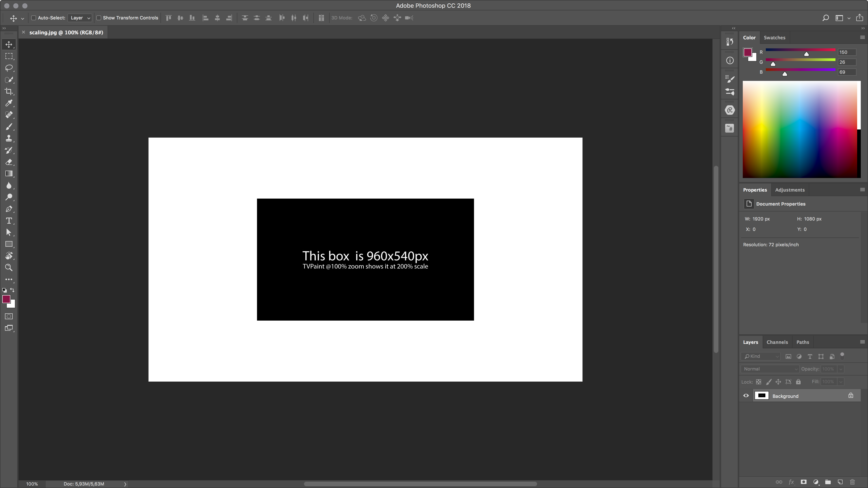The width and height of the screenshot is (868, 488).
Task: Select the Lasso tool
Action: tap(9, 68)
